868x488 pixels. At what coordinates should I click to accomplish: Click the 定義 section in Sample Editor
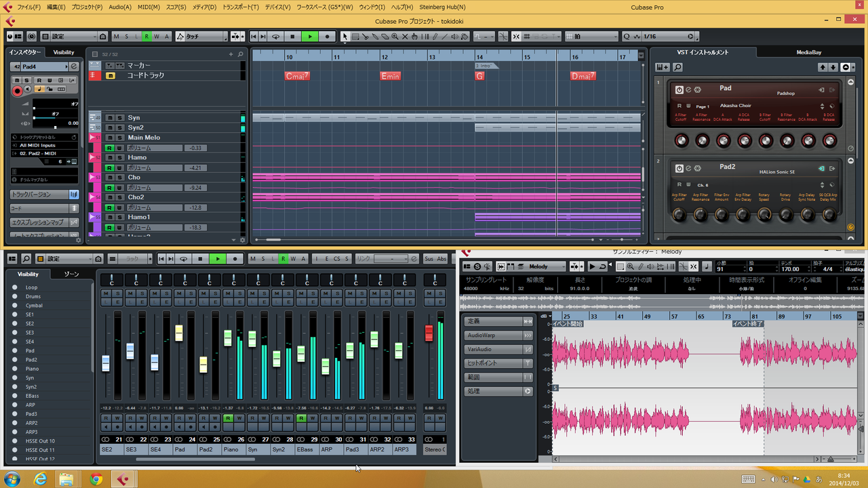click(x=499, y=321)
